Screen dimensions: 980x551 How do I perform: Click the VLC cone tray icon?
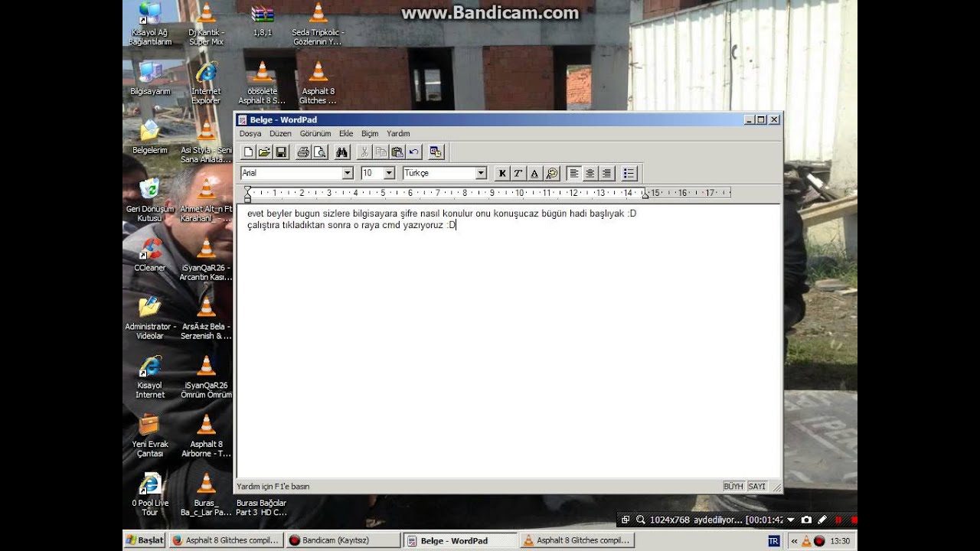tap(806, 541)
